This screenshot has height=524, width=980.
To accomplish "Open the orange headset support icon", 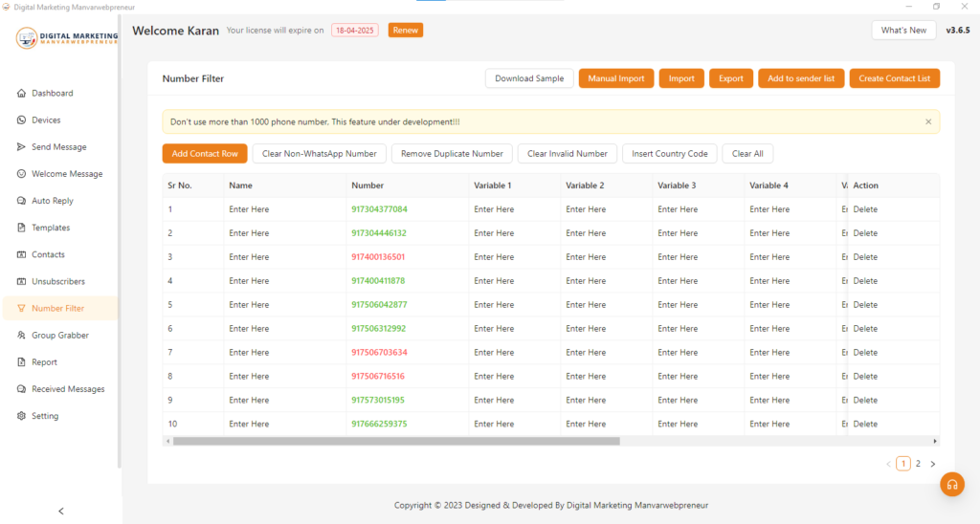I will coord(951,485).
